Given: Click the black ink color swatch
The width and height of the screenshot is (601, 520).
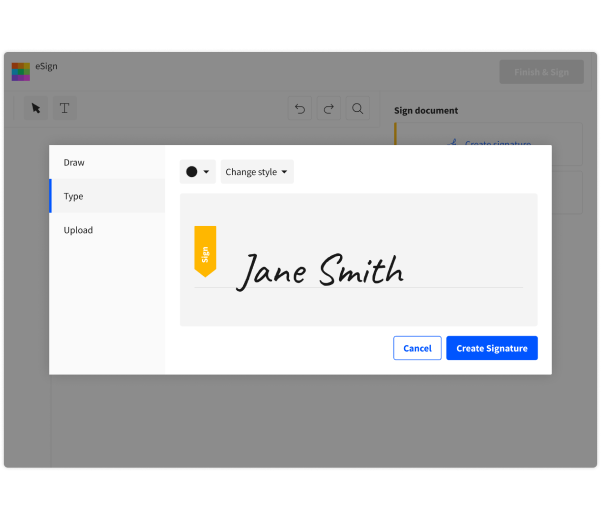Looking at the screenshot, I should (191, 172).
